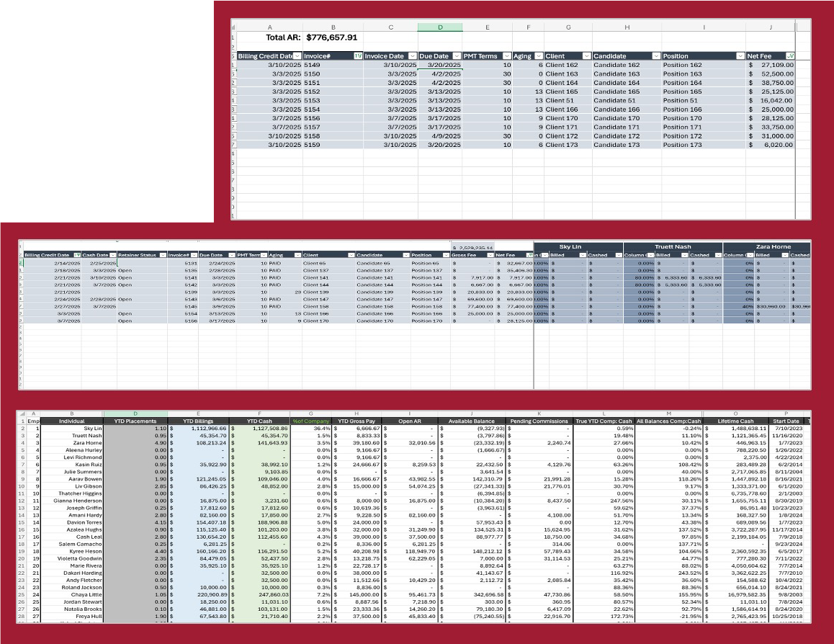
Task: Click the 40% cell under Zara Horne
Action: coord(739,306)
